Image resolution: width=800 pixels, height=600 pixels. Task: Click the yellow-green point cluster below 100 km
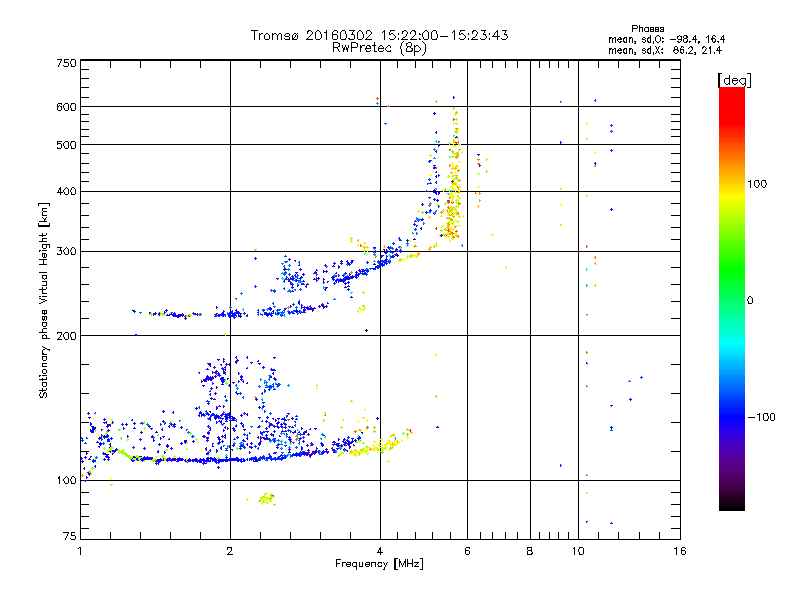point(266,499)
